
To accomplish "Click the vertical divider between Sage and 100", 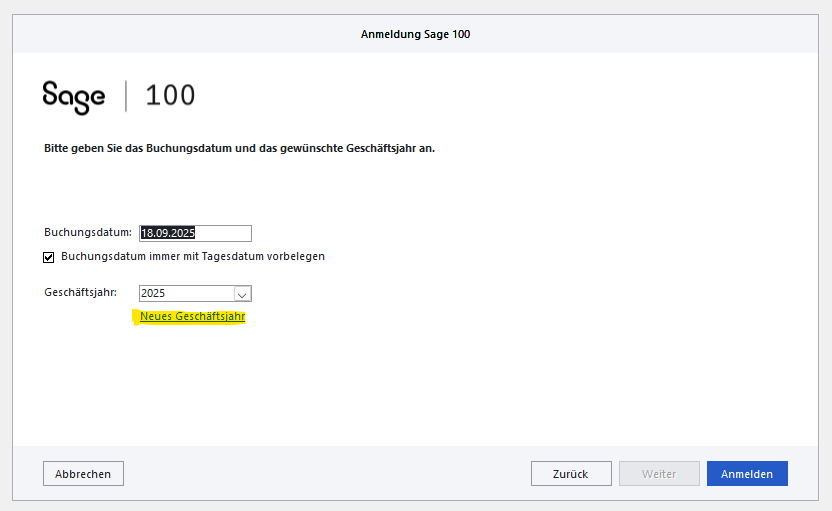I will (126, 96).
